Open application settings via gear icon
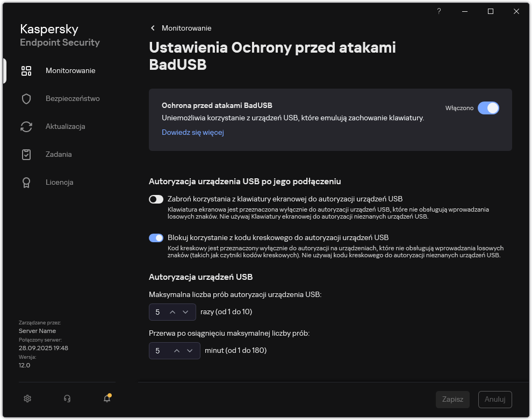Image resolution: width=532 pixels, height=420 pixels. [x=27, y=399]
